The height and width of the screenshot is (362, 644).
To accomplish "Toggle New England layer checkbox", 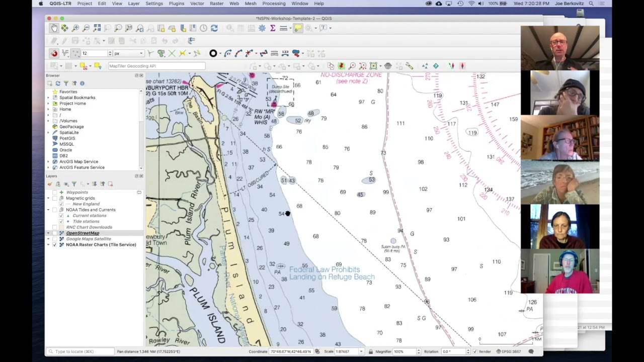I will 61,204.
